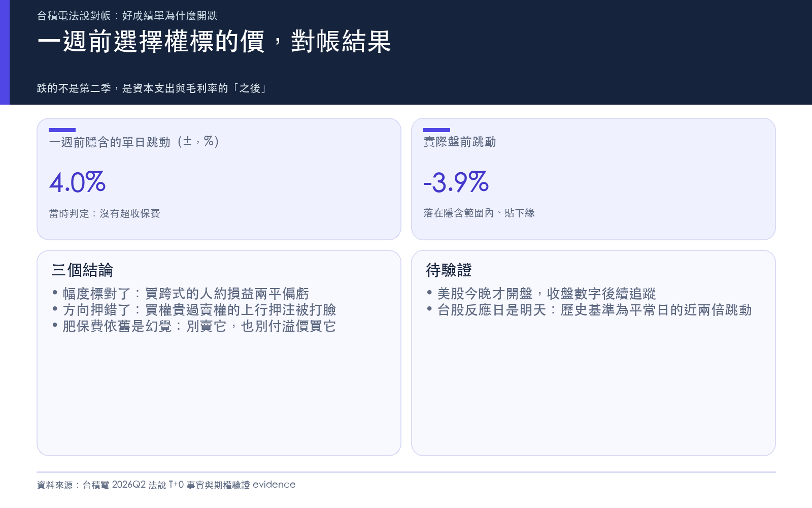Select the value '4.0%'

click(x=77, y=182)
